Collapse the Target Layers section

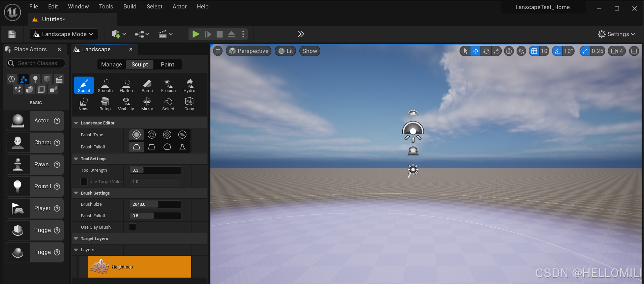click(x=76, y=238)
